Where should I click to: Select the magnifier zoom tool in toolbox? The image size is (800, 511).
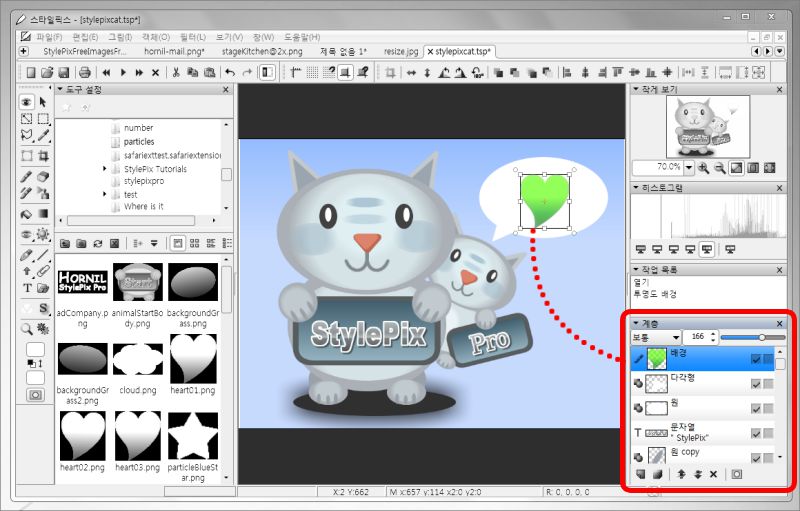27,329
